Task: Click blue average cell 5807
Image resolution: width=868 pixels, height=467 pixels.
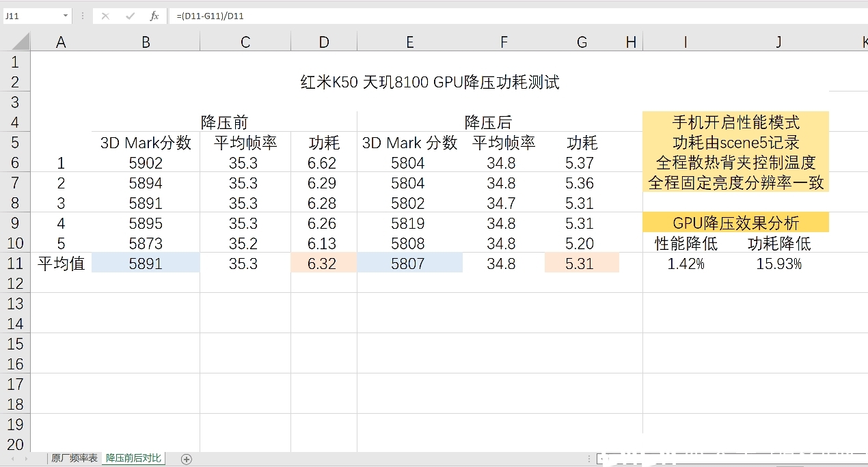Action: pos(409,263)
